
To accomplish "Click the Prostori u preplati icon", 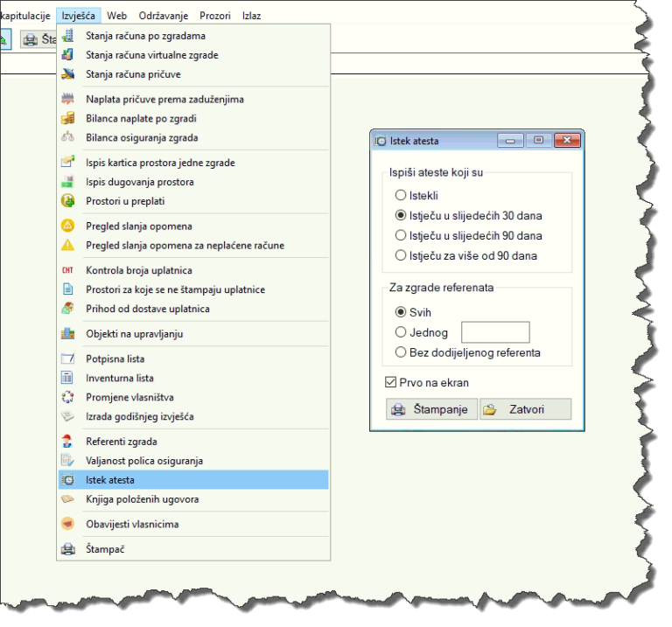I will click(x=67, y=201).
